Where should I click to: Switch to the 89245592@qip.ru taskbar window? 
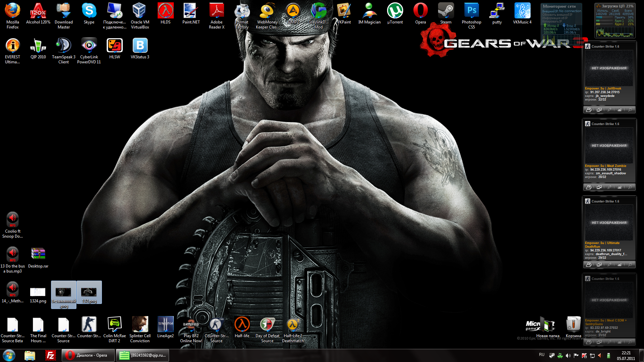point(143,355)
